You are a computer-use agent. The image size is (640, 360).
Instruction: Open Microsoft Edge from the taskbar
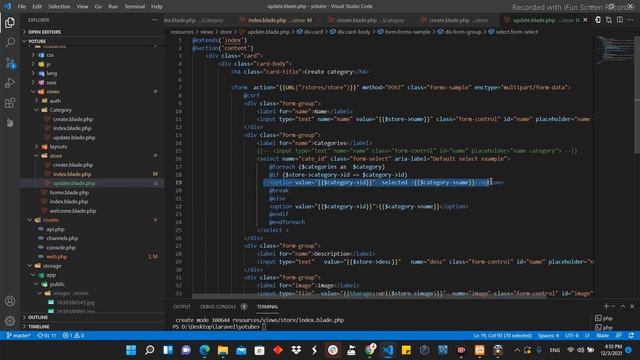click(x=204, y=350)
